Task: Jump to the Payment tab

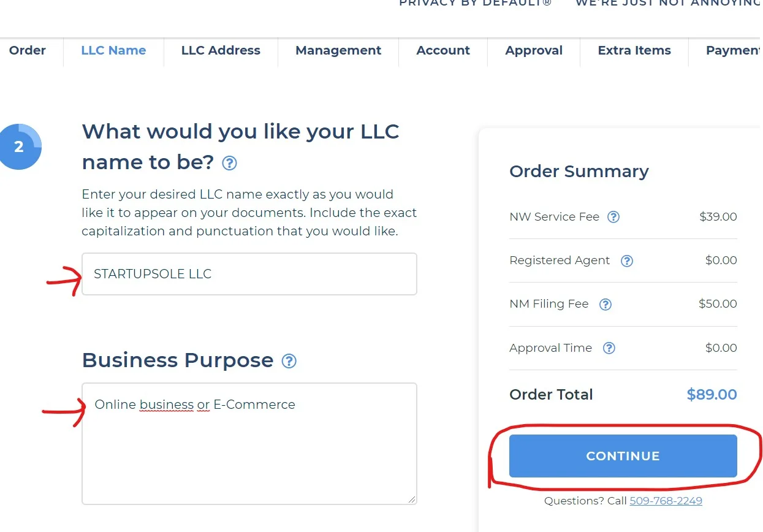Action: [733, 51]
